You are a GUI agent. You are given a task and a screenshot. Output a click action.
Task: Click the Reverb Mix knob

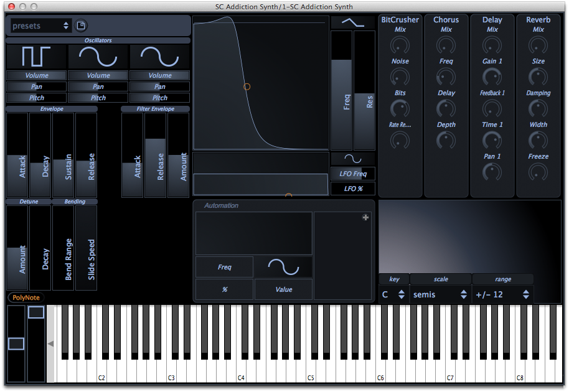[538, 45]
